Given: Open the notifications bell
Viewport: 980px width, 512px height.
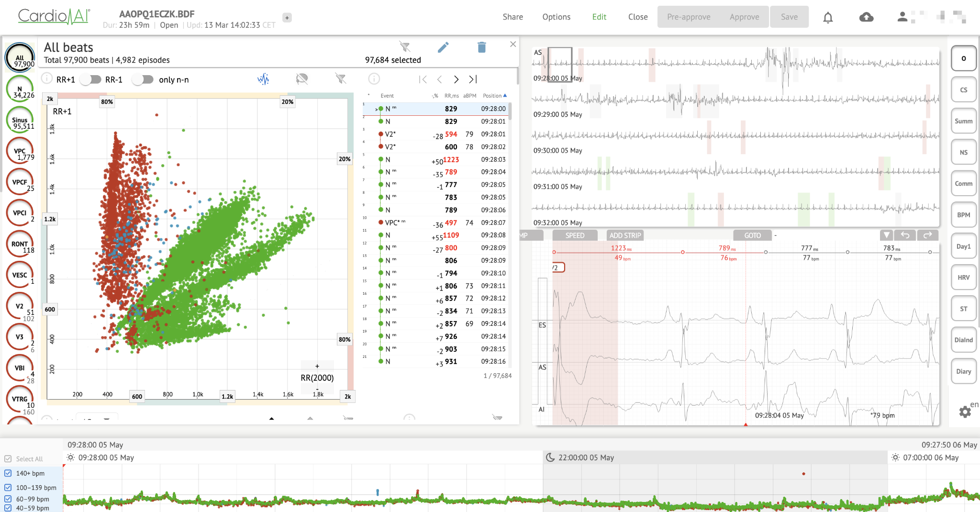Looking at the screenshot, I should click(828, 18).
